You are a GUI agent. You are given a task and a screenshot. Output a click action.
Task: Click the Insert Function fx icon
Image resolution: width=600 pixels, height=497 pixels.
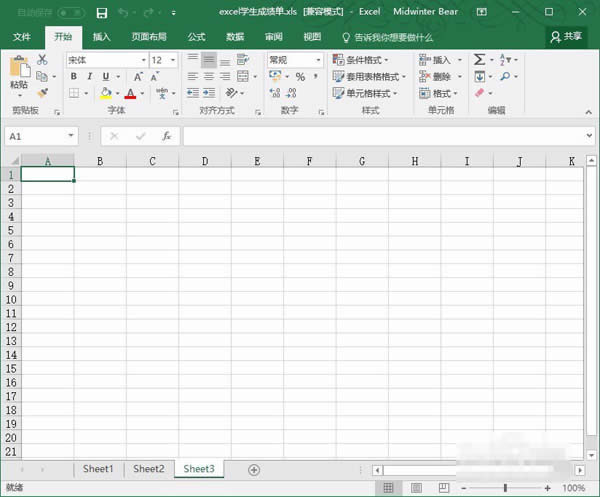[x=166, y=136]
